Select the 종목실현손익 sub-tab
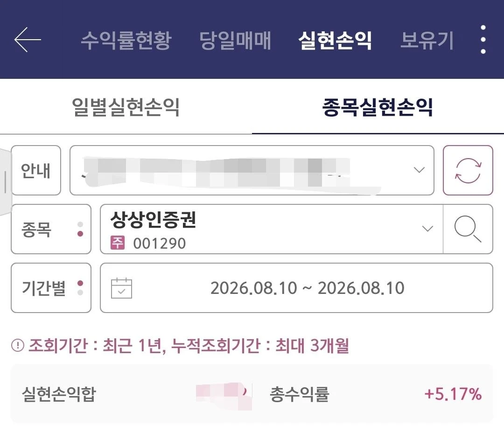Image resolution: width=504 pixels, height=432 pixels. (378, 107)
